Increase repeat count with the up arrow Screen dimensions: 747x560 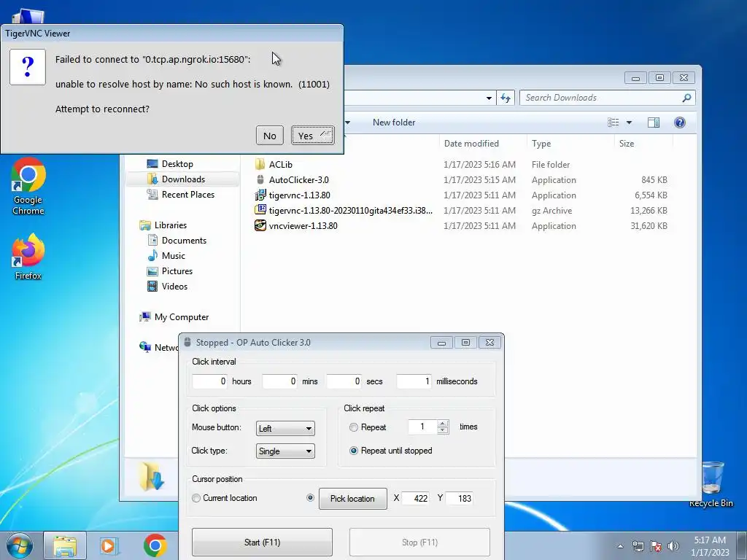pyautogui.click(x=443, y=424)
